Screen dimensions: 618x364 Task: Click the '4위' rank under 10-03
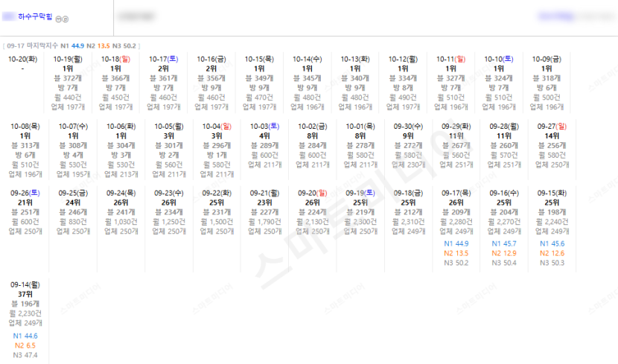click(x=264, y=136)
